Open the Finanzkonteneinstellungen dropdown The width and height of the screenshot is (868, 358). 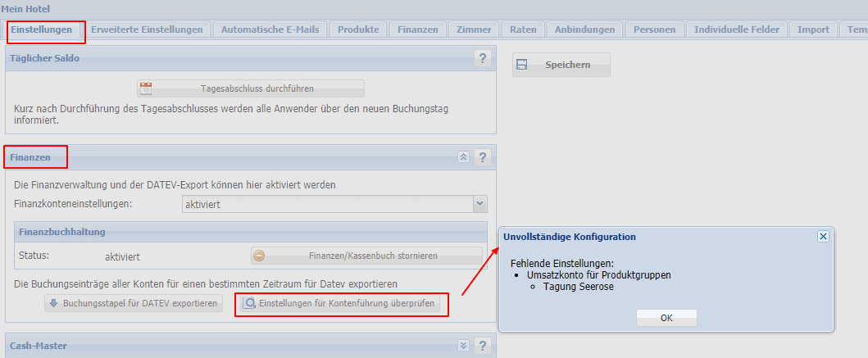[x=480, y=204]
